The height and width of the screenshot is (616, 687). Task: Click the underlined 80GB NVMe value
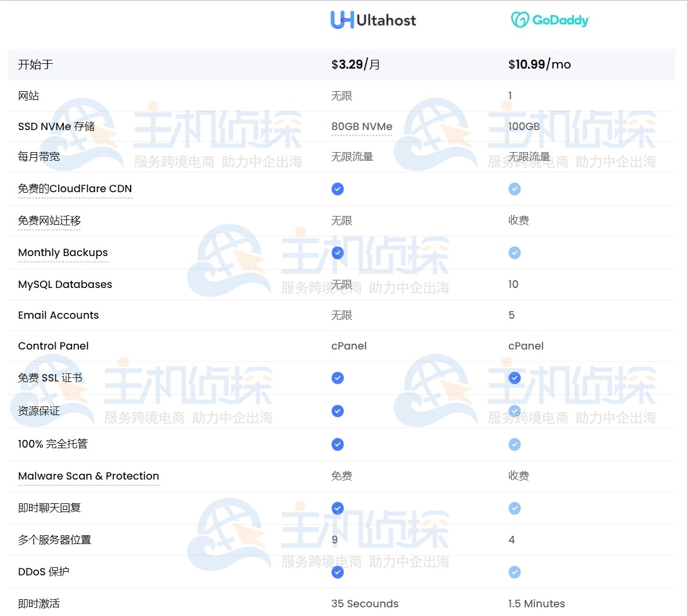(362, 127)
